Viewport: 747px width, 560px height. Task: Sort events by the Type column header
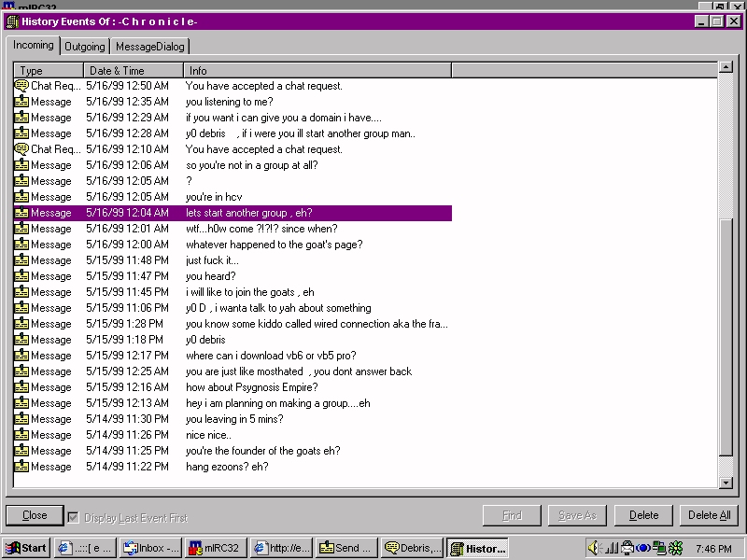tap(47, 71)
